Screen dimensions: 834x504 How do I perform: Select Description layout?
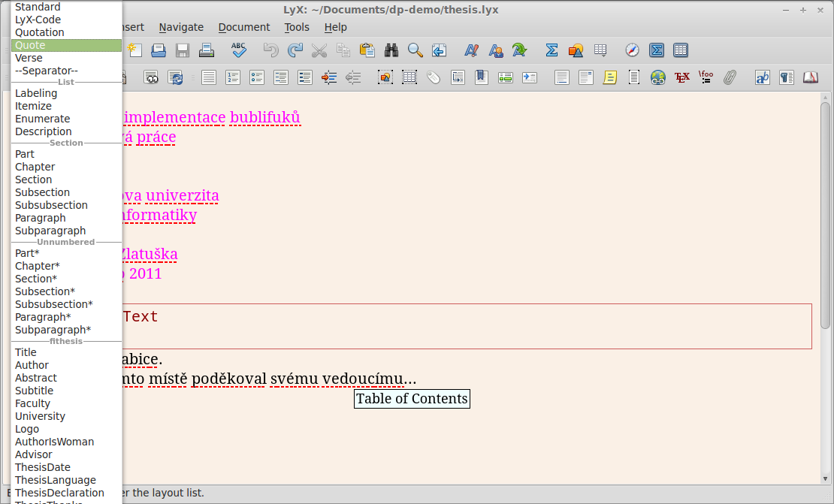(x=66, y=131)
